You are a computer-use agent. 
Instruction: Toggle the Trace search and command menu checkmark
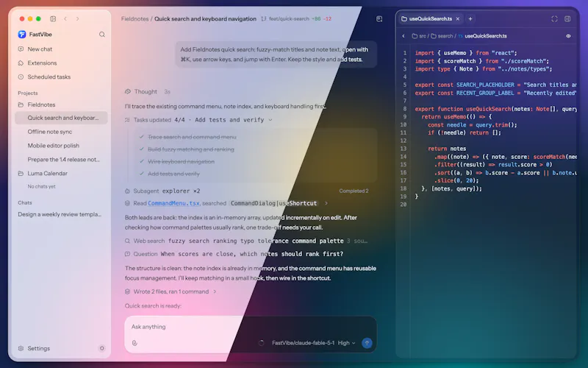coord(141,137)
